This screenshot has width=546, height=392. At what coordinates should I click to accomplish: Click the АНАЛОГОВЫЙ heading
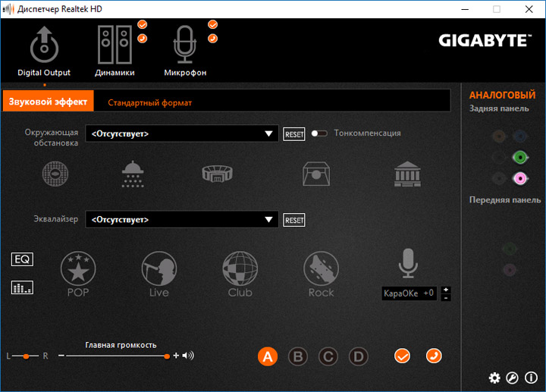(502, 95)
